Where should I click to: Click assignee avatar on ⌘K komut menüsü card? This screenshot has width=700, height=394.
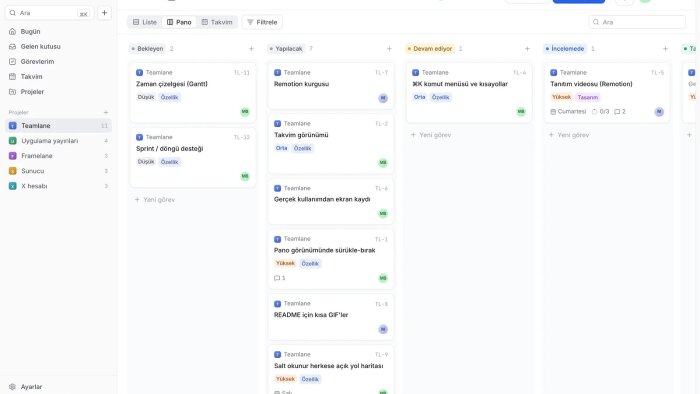[x=521, y=112]
